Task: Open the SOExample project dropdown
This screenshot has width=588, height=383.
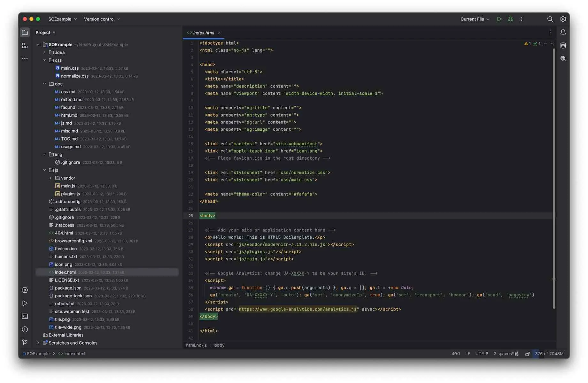Action: [x=63, y=19]
